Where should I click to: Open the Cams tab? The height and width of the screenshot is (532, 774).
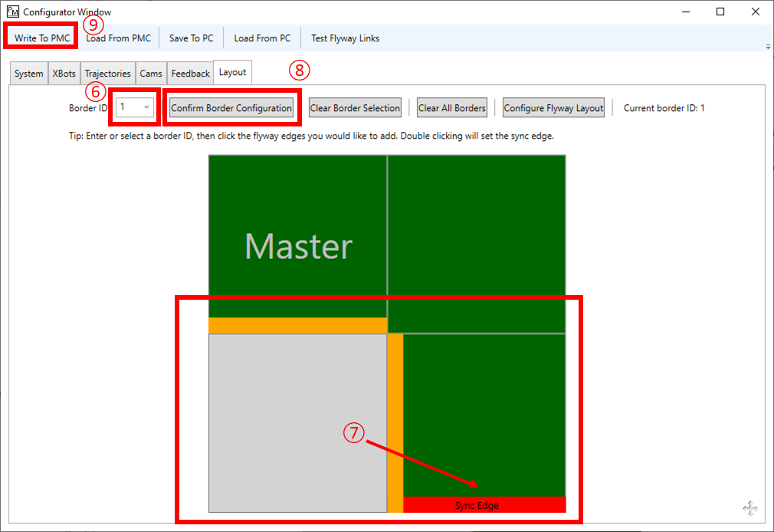coord(151,74)
